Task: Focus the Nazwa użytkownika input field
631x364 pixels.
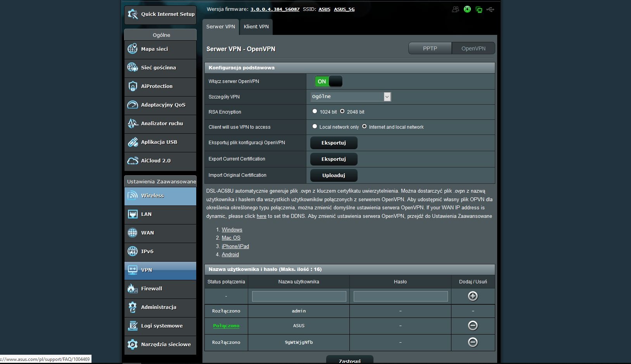Action: point(299,297)
